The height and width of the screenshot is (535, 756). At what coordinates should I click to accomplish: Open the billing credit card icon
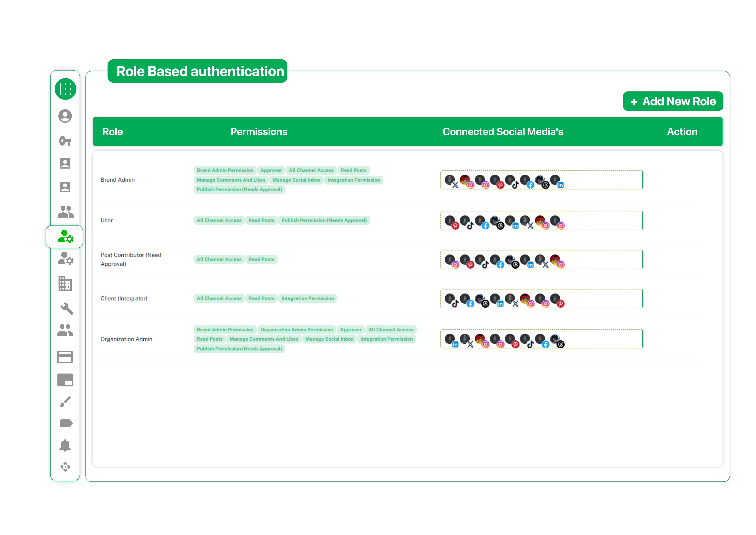(65, 357)
